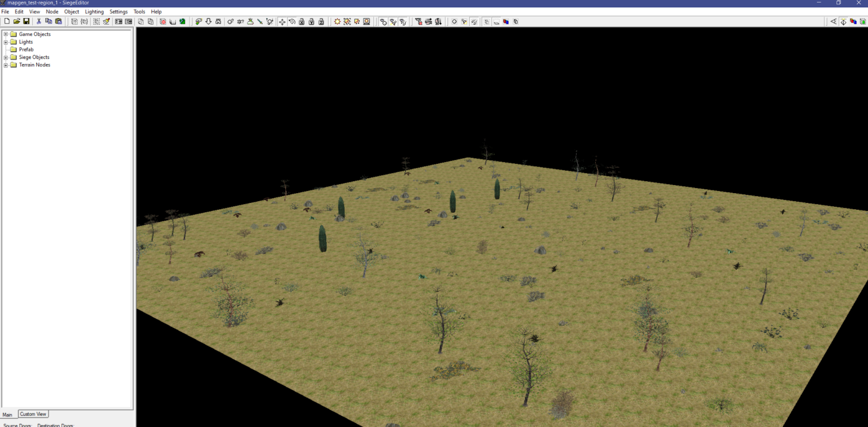Click the Cut scissors icon
The width and height of the screenshot is (868, 427).
tap(39, 21)
